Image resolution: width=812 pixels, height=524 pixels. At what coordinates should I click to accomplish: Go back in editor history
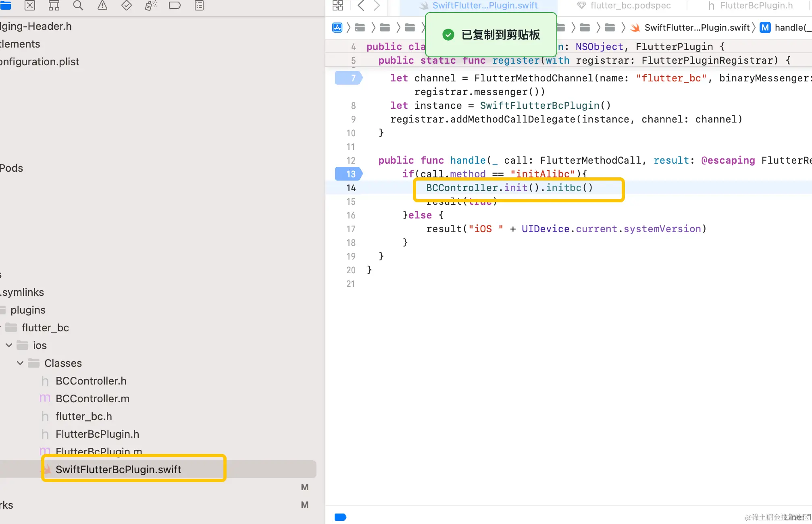(361, 5)
